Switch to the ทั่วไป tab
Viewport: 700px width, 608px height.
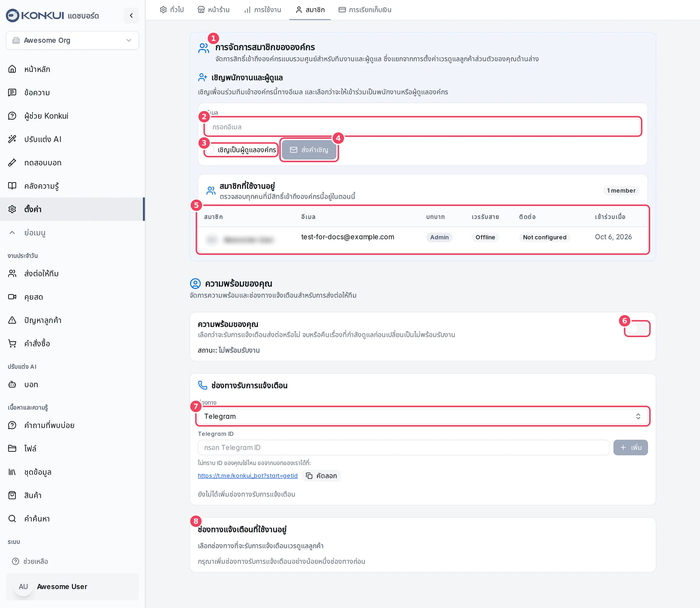(172, 10)
